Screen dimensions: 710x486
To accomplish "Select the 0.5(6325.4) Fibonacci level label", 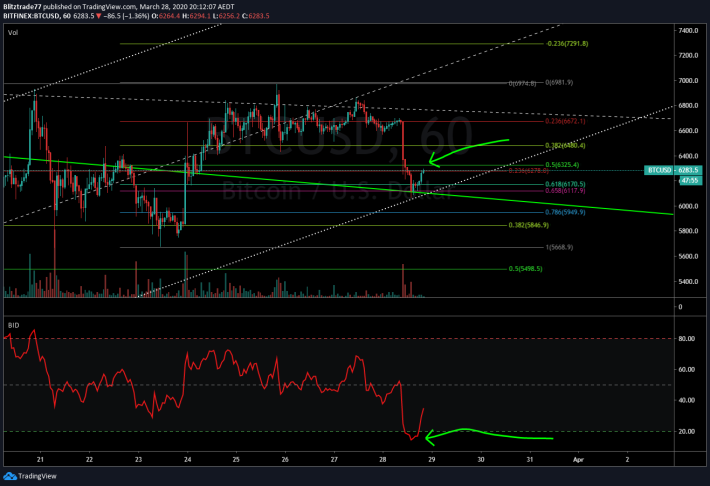I will click(562, 165).
